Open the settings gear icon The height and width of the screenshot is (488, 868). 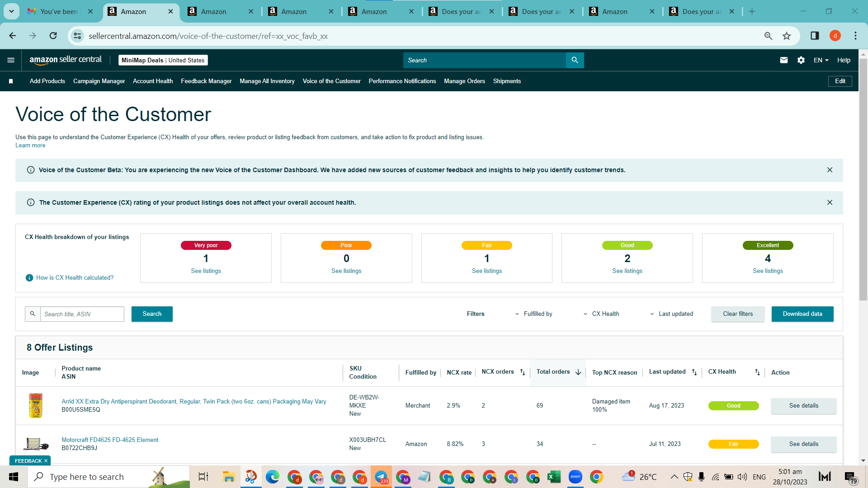coord(801,60)
